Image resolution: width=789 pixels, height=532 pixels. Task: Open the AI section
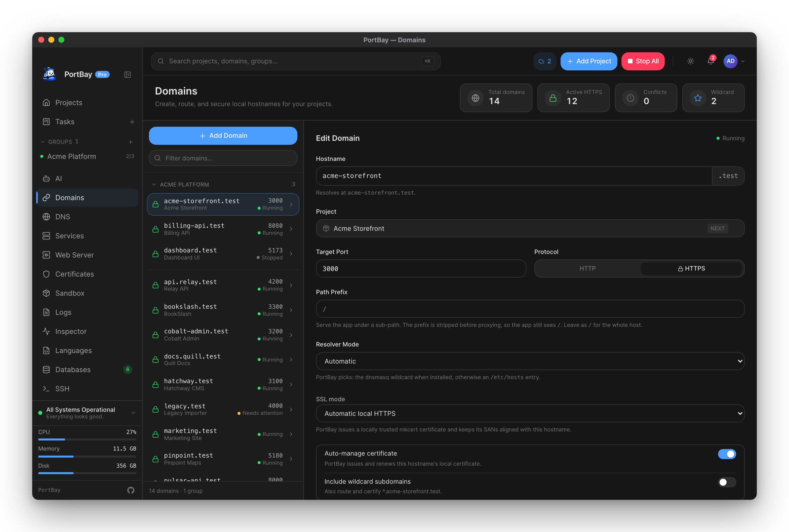pos(87,179)
